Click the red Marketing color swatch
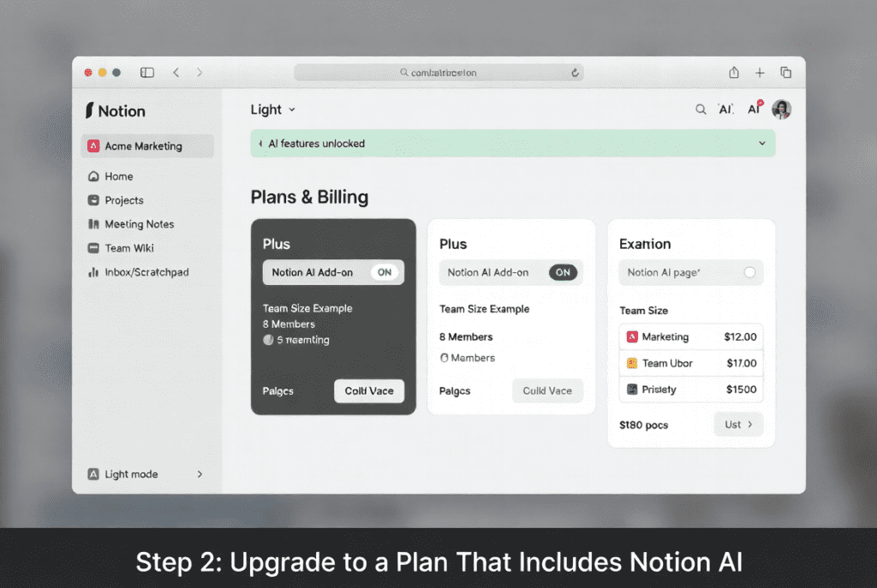Viewport: 877px width, 588px height. 631,336
